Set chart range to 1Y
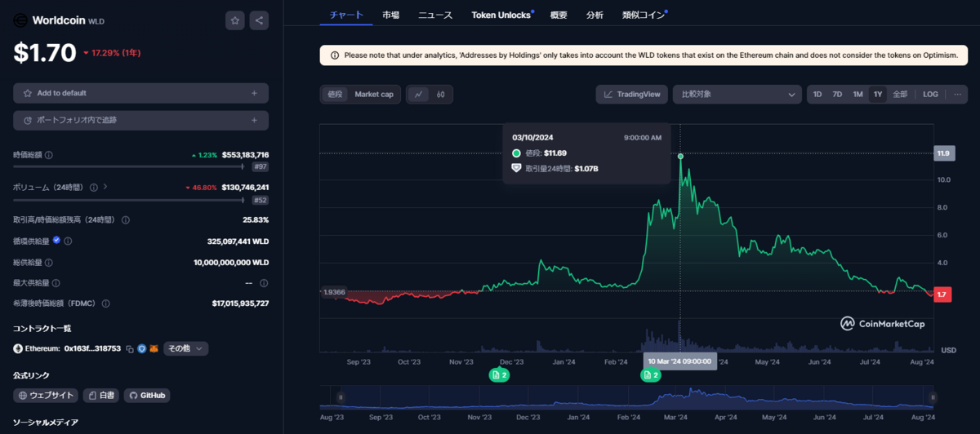980x434 pixels. [x=878, y=94]
